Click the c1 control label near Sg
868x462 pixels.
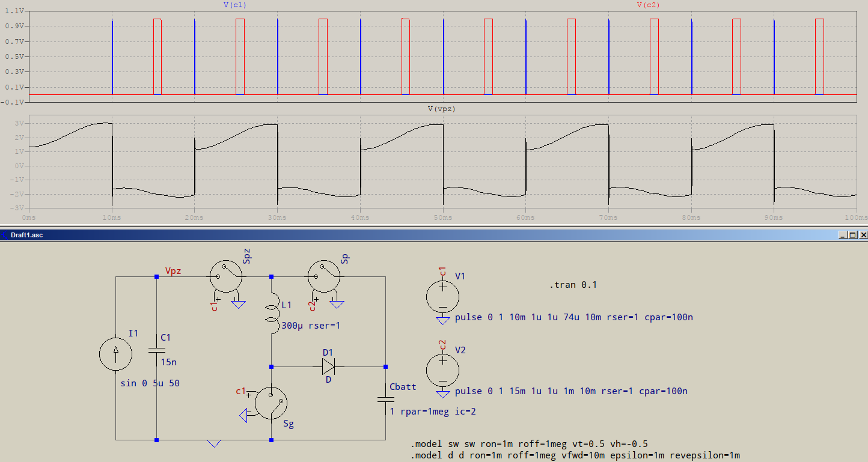coord(241,391)
